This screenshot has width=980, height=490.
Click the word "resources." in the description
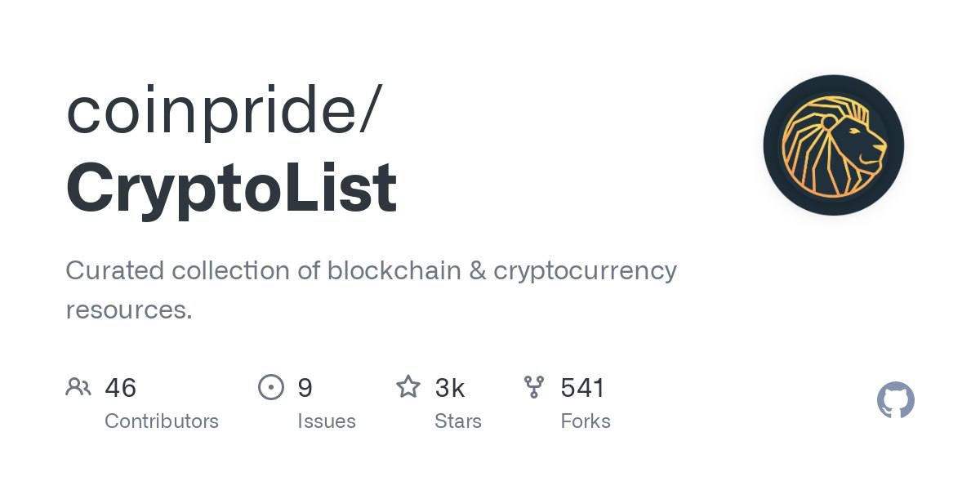(x=128, y=310)
